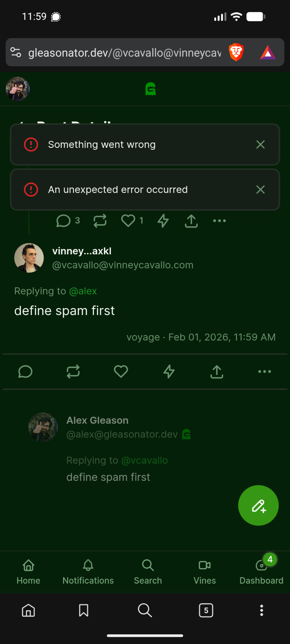The height and width of the screenshot is (644, 290).
Task: Open the Notifications tab
Action: point(88,572)
